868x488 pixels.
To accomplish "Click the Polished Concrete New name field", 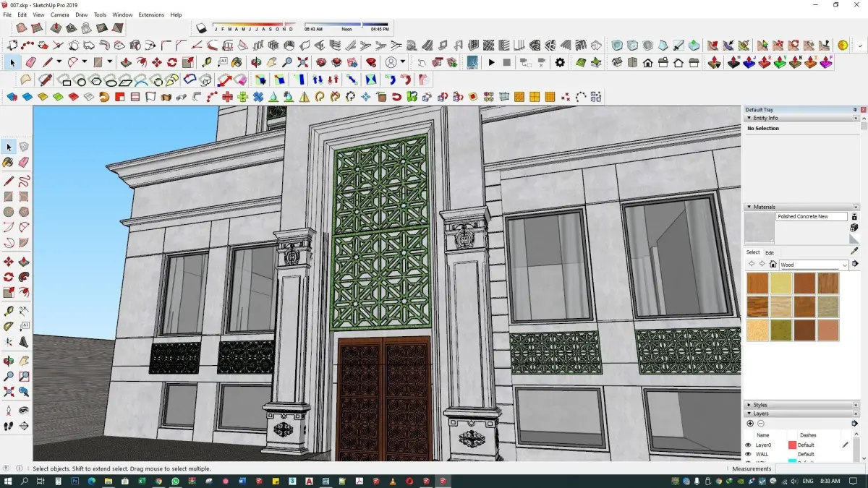I will [x=812, y=217].
